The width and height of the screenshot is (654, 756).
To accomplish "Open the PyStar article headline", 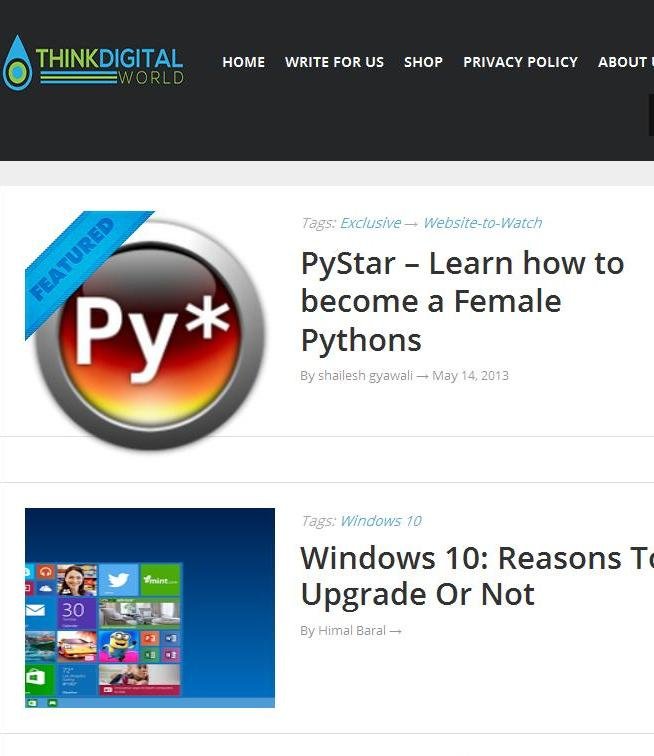I will tap(462, 301).
